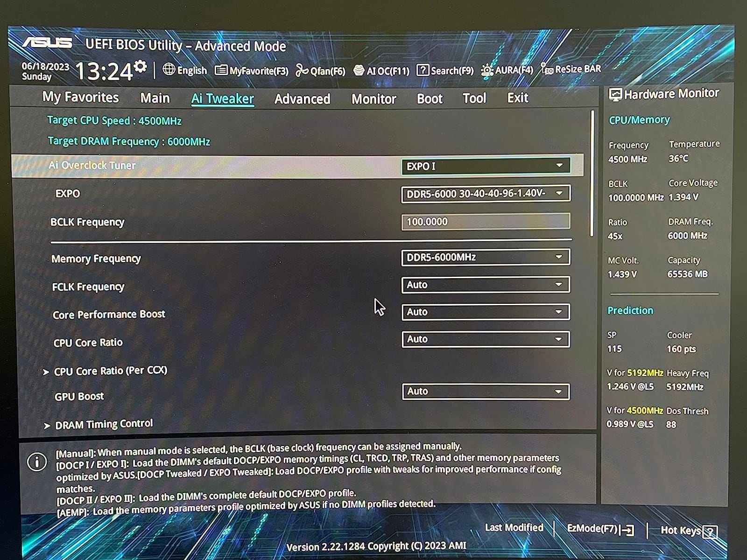
Task: Open AURA(F4) lighting icon
Action: [x=487, y=70]
